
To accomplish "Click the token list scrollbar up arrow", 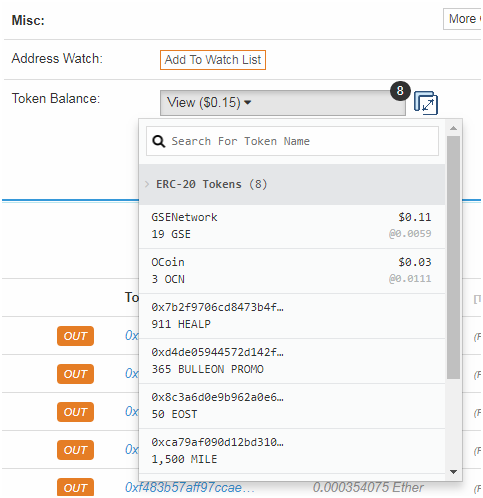I will (453, 128).
